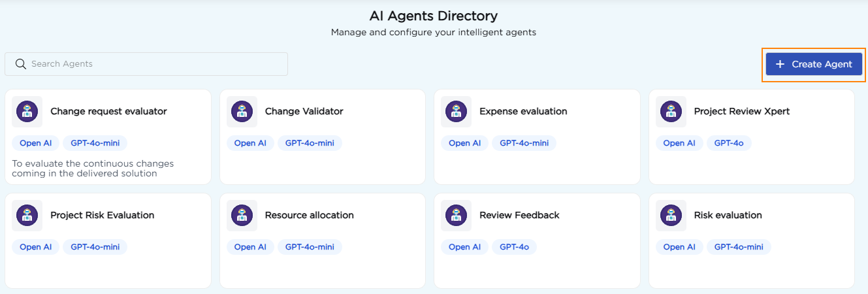Click GPT-4o tag on Project Review Xpert

(728, 143)
